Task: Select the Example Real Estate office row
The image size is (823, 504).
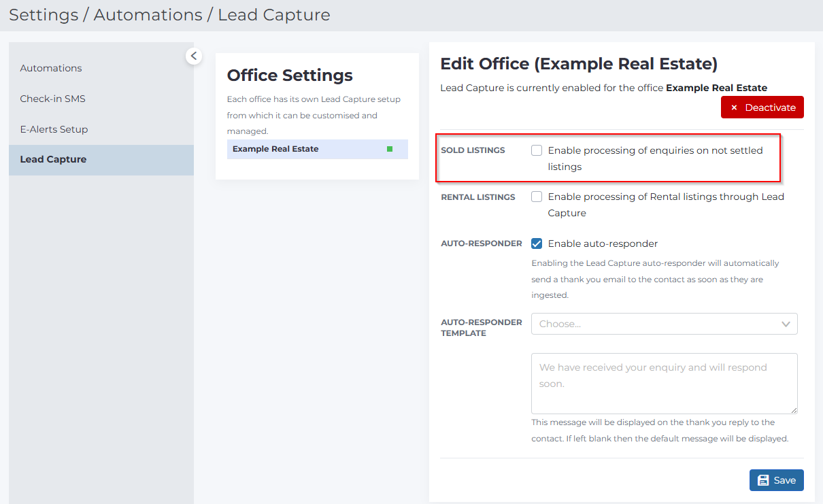Action: tap(318, 149)
